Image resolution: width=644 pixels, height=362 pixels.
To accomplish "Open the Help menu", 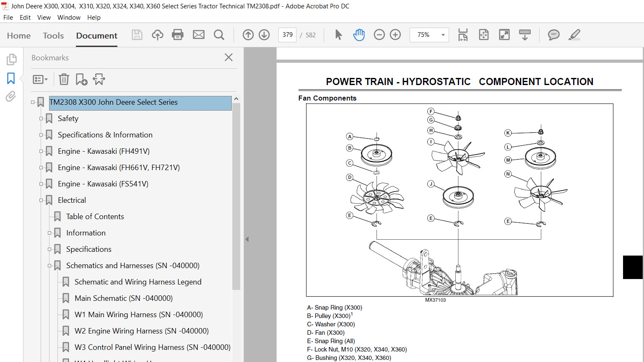I will [94, 18].
